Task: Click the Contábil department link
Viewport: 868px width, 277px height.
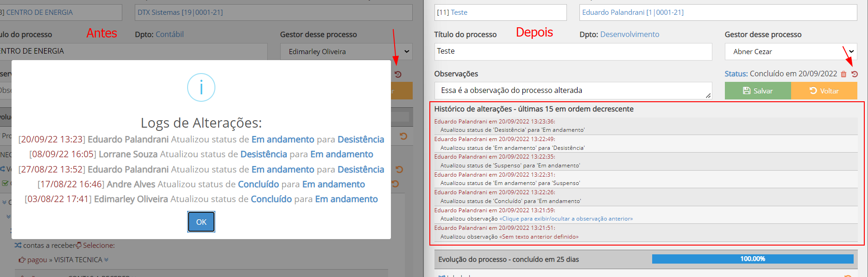Action: (x=170, y=34)
